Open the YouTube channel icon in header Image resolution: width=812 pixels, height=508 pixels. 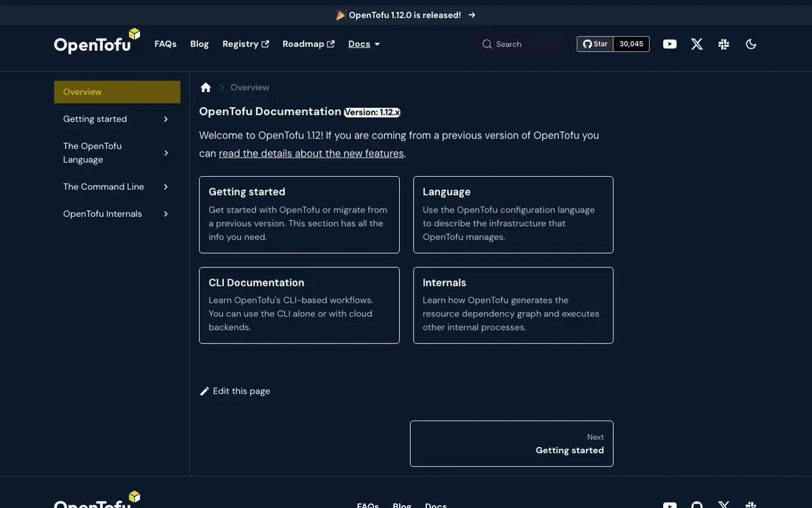coord(670,44)
